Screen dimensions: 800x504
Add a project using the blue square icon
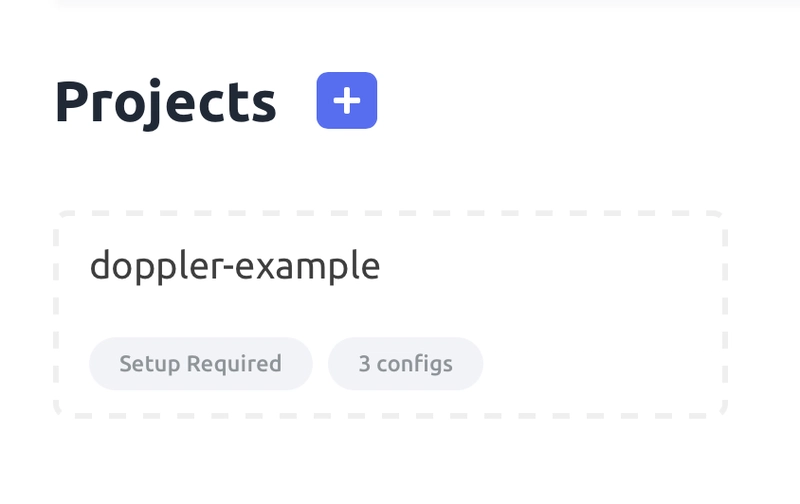[x=347, y=100]
